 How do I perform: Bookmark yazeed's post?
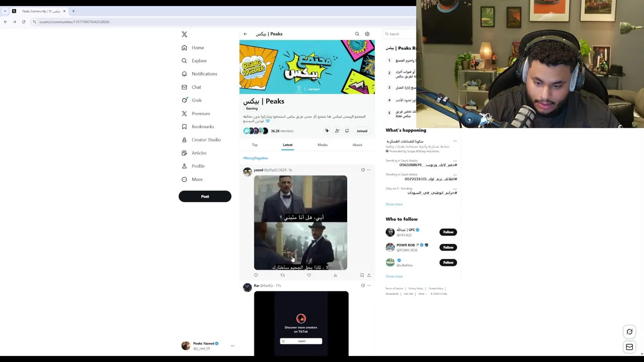pyautogui.click(x=362, y=275)
